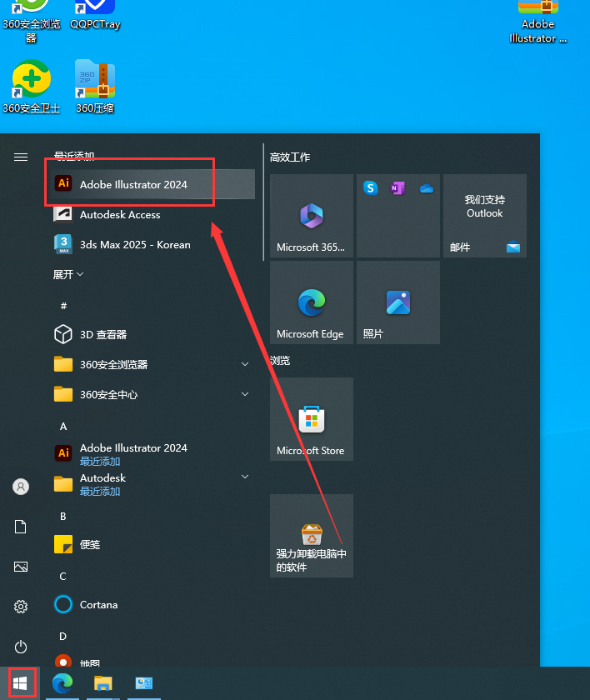
Task: Open the 便笺 sticky notes app
Action: click(x=152, y=544)
